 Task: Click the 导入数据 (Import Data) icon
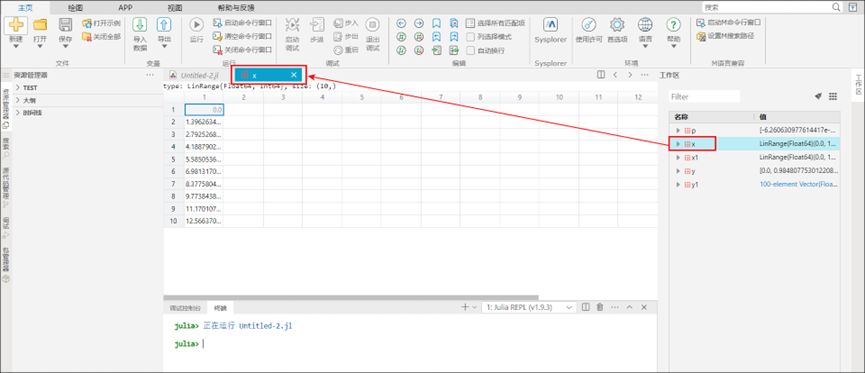140,25
